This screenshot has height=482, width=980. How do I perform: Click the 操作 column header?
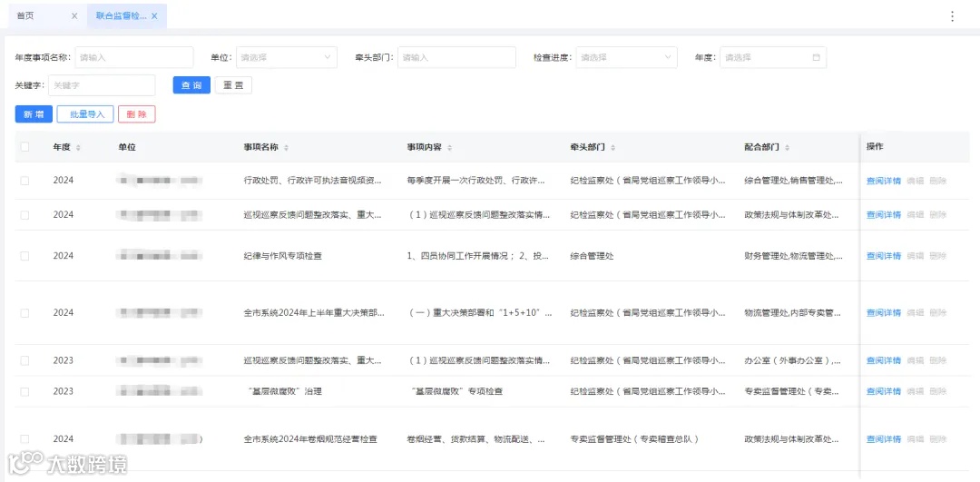click(875, 146)
